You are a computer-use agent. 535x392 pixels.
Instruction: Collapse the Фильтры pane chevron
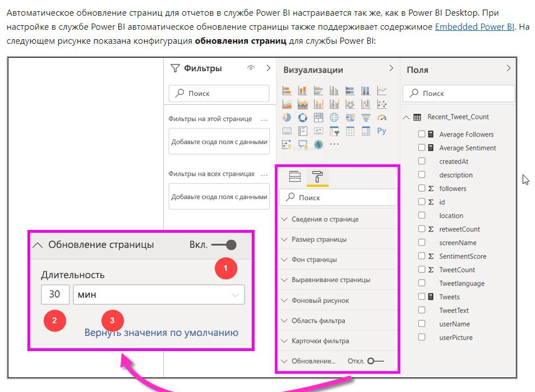point(269,68)
